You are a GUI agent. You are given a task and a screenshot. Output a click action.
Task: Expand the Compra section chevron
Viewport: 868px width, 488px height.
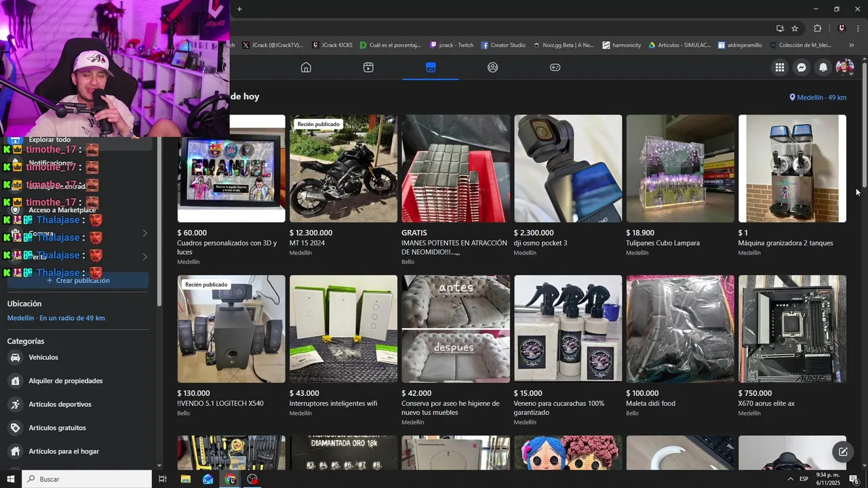pos(144,234)
